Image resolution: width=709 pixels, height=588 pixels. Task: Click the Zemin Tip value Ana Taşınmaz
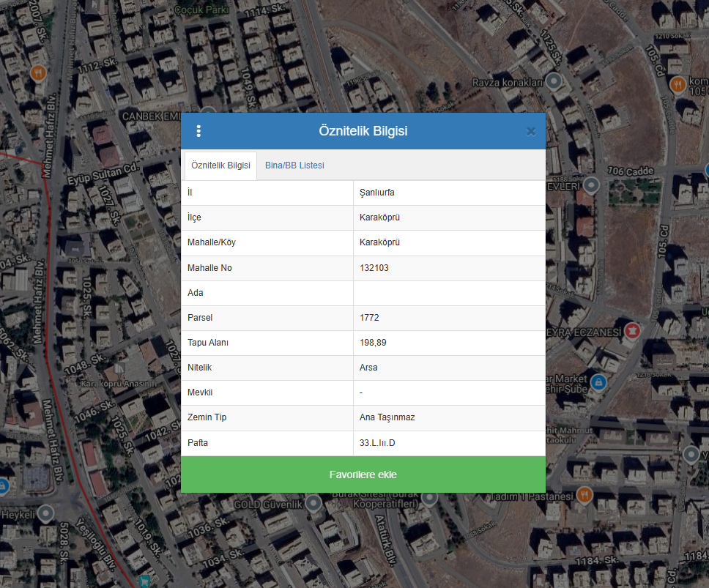click(x=387, y=417)
